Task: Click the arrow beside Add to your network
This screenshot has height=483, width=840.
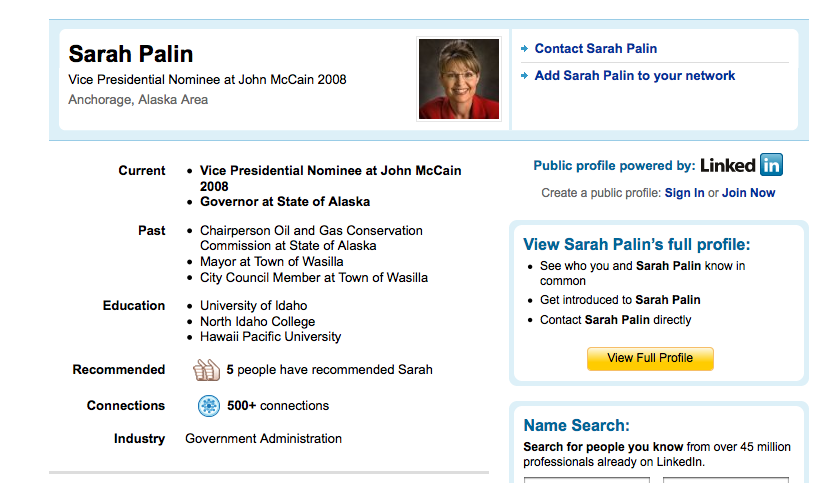Action: 524,76
